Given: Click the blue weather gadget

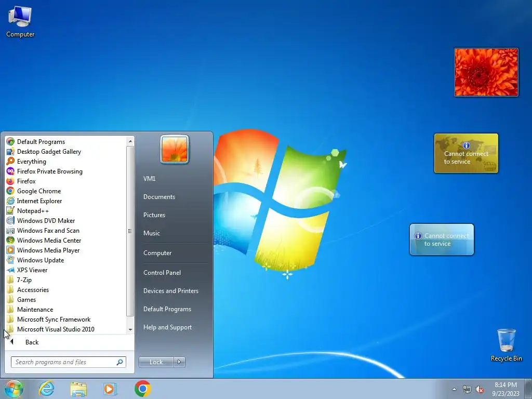Looking at the screenshot, I should [442, 240].
